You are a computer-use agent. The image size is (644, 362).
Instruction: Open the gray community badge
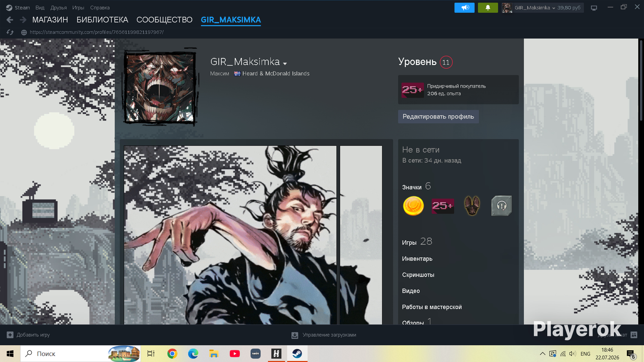pos(501,206)
